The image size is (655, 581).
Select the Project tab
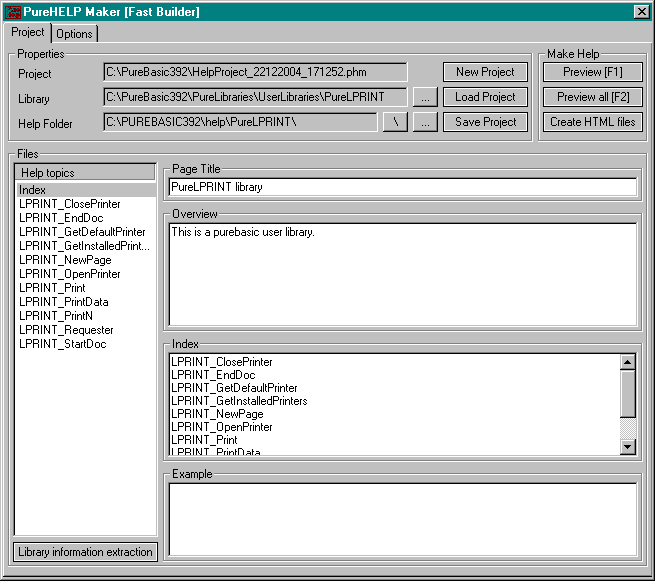[27, 33]
